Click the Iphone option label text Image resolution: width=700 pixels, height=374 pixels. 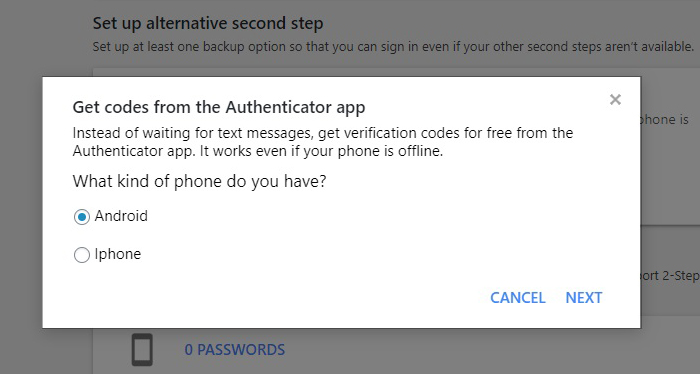click(x=118, y=254)
